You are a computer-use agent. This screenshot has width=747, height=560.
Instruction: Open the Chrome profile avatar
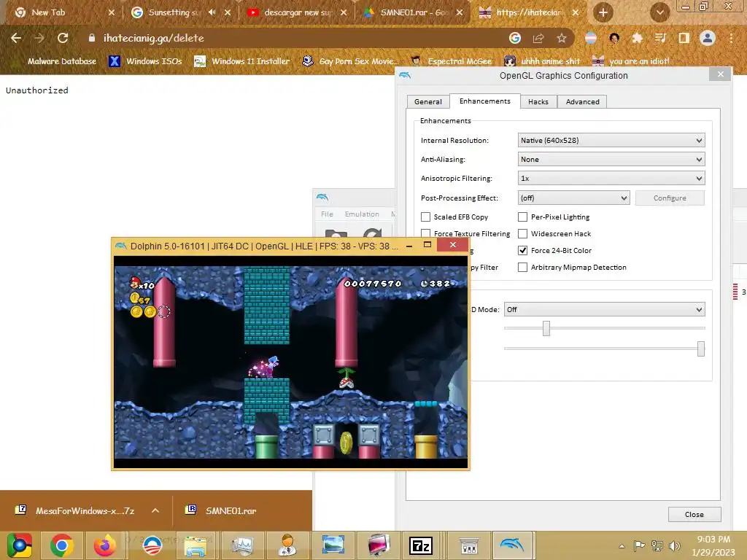(x=708, y=38)
